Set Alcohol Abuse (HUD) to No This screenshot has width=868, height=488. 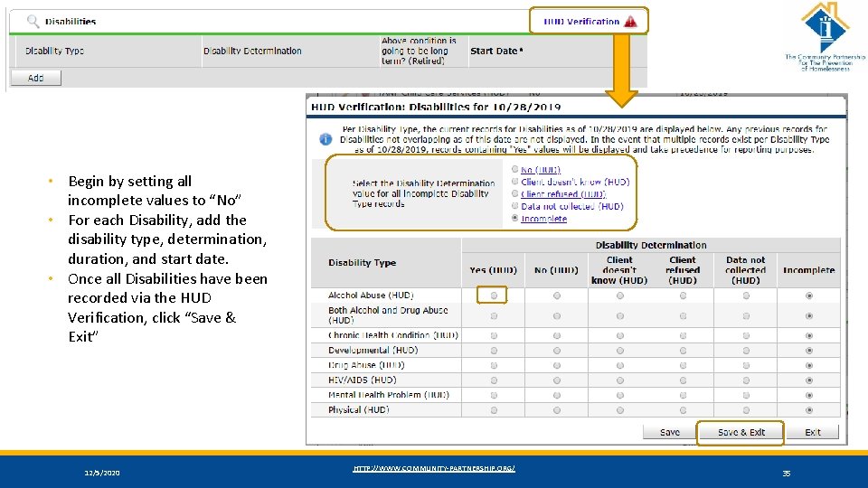557,296
